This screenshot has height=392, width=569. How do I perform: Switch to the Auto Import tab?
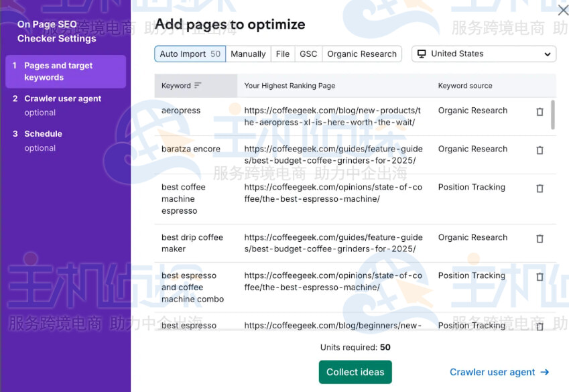pos(190,54)
